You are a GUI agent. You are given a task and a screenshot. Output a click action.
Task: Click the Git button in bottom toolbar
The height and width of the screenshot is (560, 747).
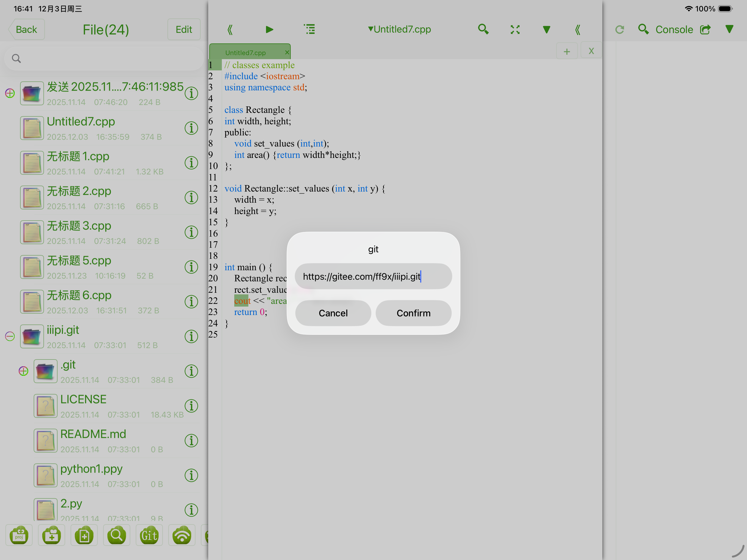point(149,535)
